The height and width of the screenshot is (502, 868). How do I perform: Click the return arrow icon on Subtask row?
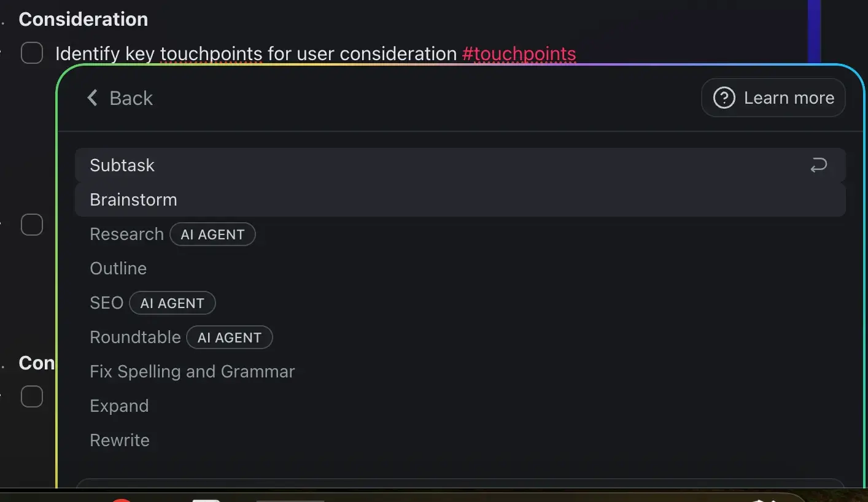818,165
